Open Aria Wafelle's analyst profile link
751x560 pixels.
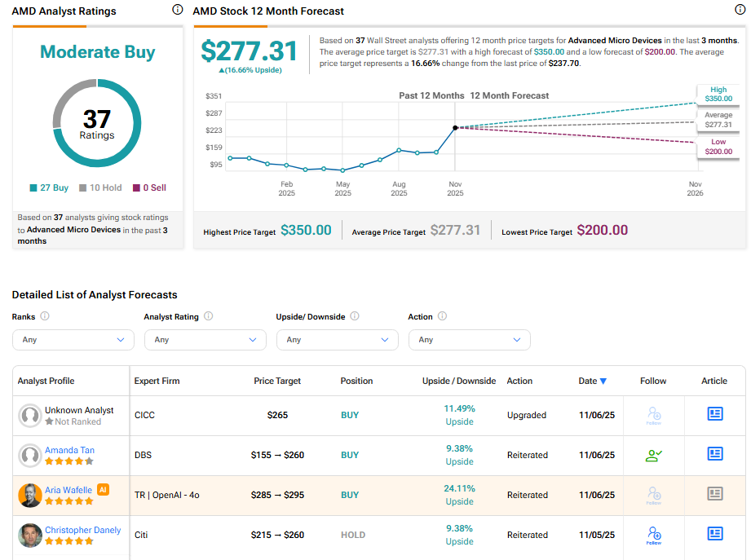click(x=68, y=490)
